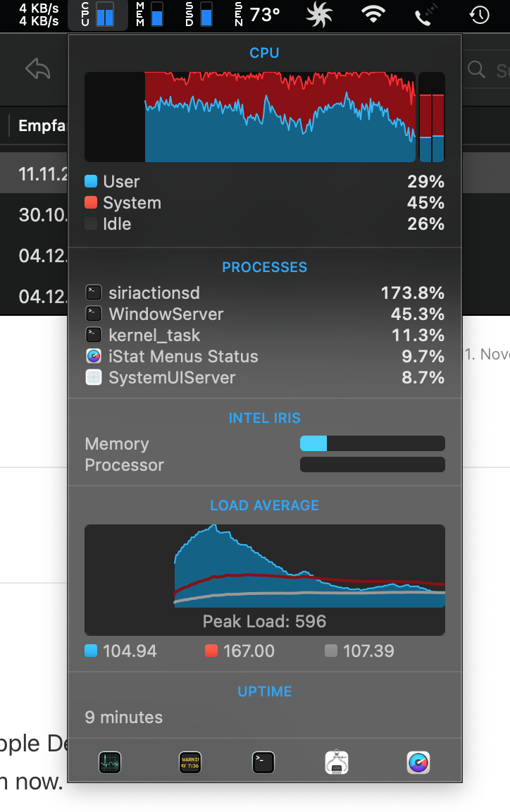The width and height of the screenshot is (510, 812).
Task: Open iStat Menus app icon in bottom bar
Action: pyautogui.click(x=418, y=762)
